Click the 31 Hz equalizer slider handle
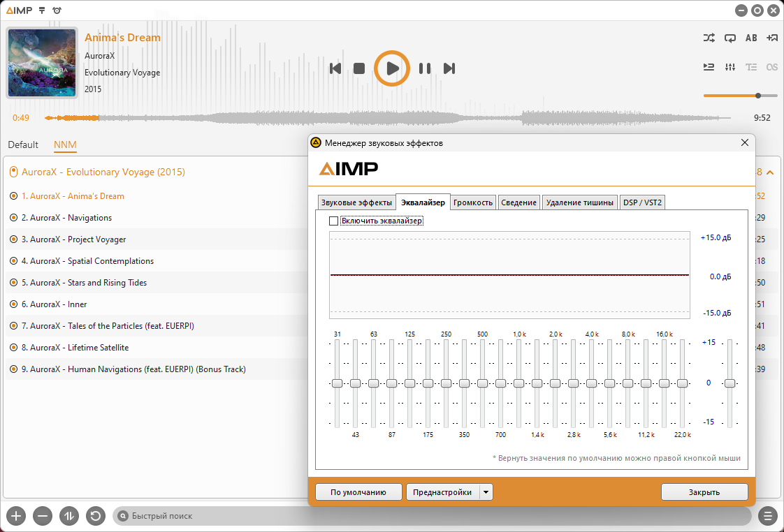Viewport: 784px width, 532px height. coord(337,383)
